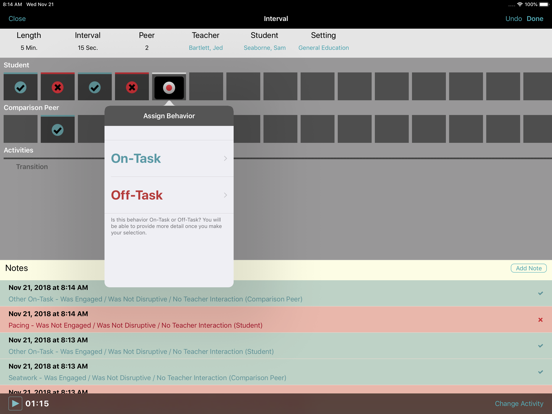
Task: Click red X on the Pacing note
Action: [540, 320]
